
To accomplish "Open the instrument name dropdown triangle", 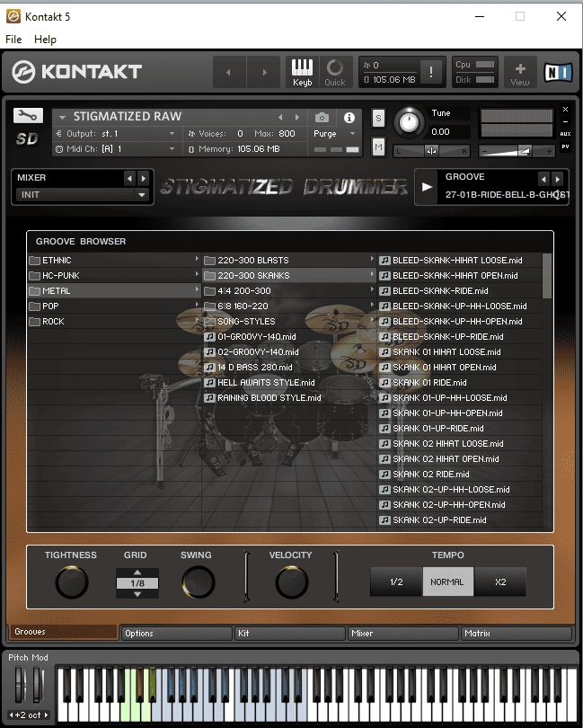I will tap(62, 117).
